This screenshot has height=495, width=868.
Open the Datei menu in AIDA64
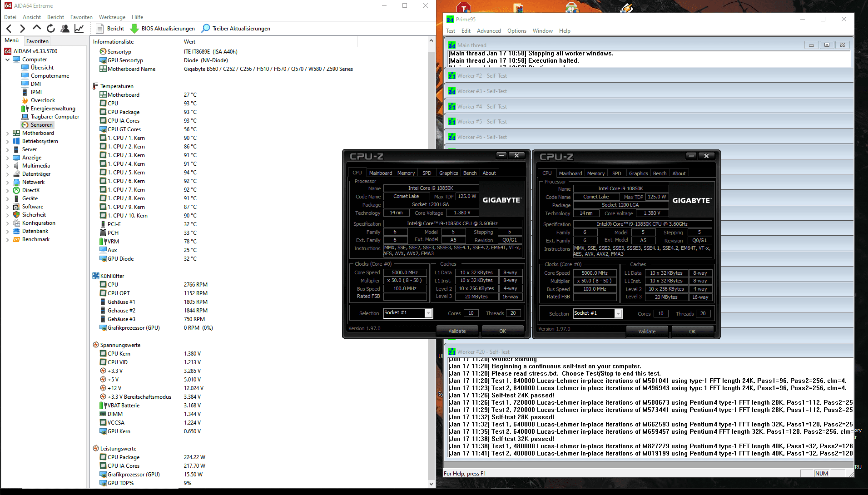click(10, 17)
